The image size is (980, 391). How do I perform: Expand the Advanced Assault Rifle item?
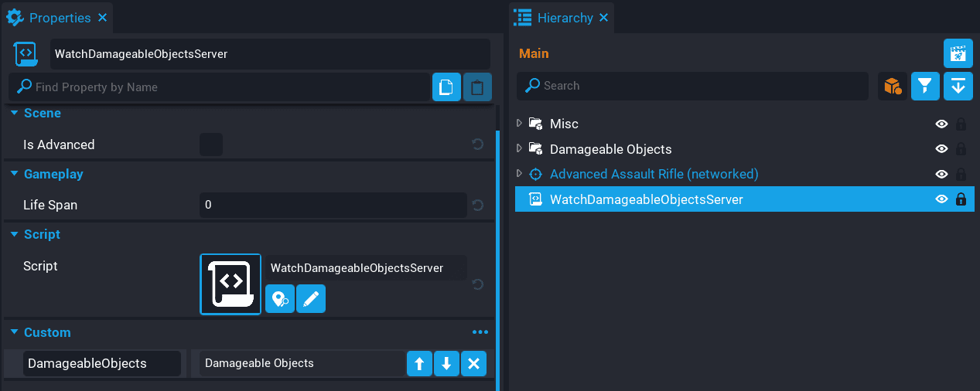[x=520, y=174]
